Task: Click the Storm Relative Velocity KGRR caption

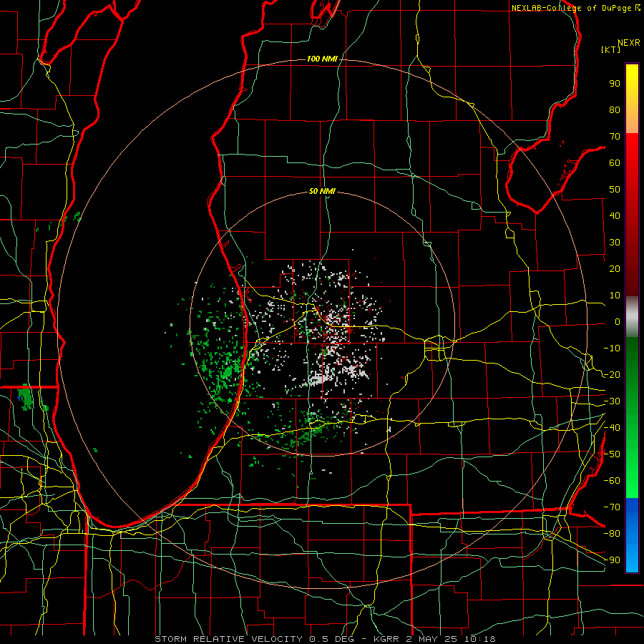Action: (325, 639)
